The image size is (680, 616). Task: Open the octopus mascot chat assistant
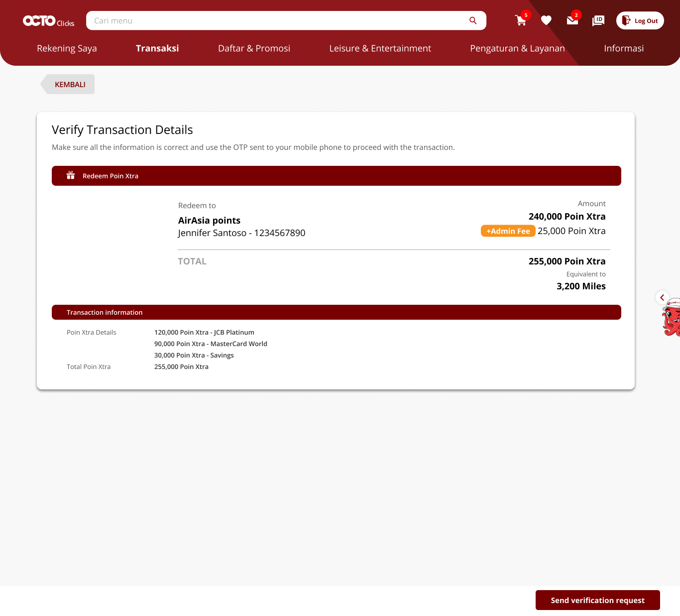click(x=672, y=320)
